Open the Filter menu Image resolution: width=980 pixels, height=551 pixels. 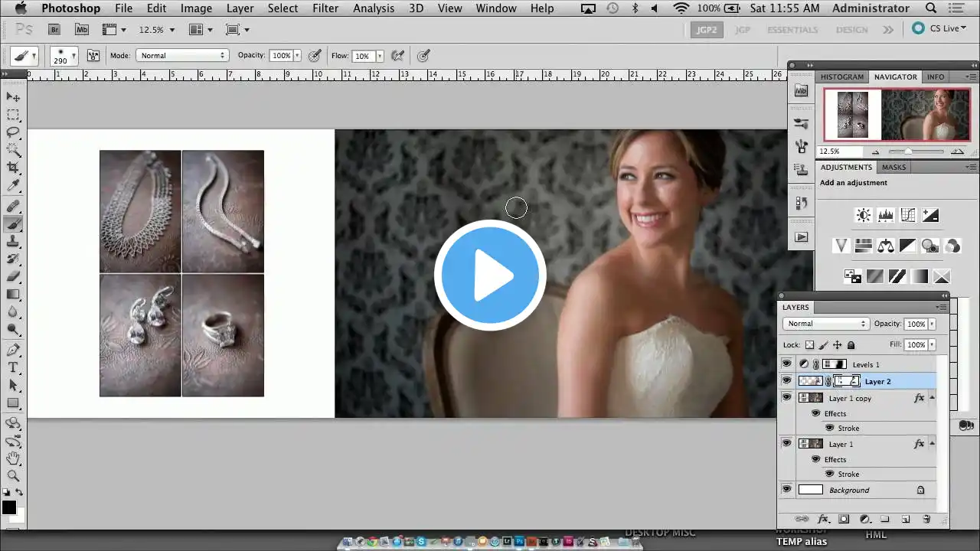(325, 8)
